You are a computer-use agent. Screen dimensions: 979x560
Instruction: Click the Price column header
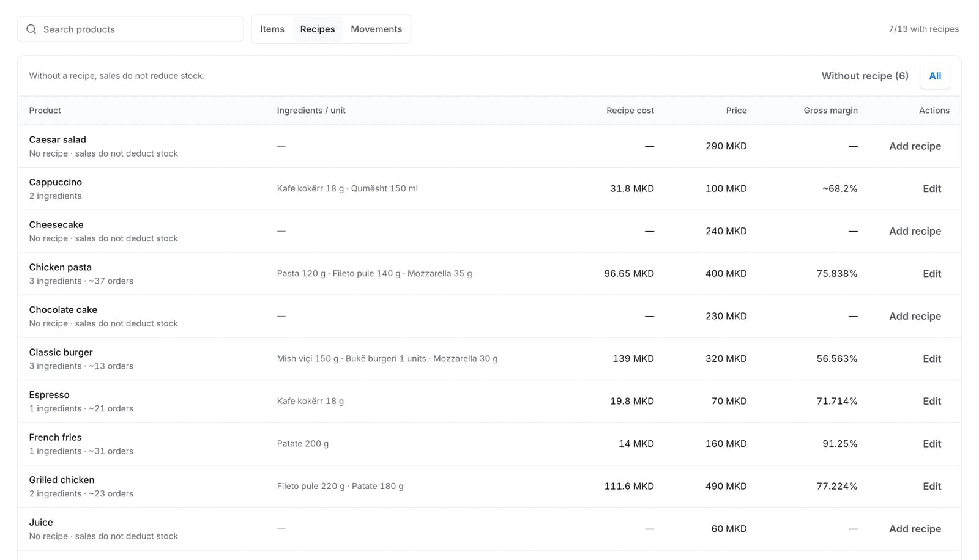point(736,111)
